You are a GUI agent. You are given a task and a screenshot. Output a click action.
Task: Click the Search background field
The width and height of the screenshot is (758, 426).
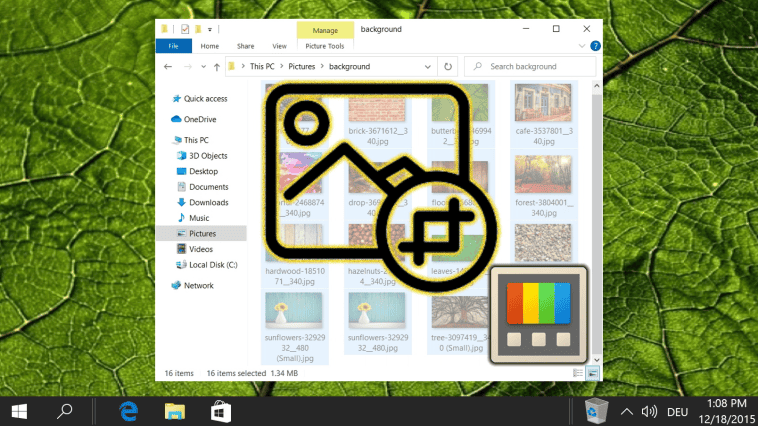pyautogui.click(x=530, y=67)
